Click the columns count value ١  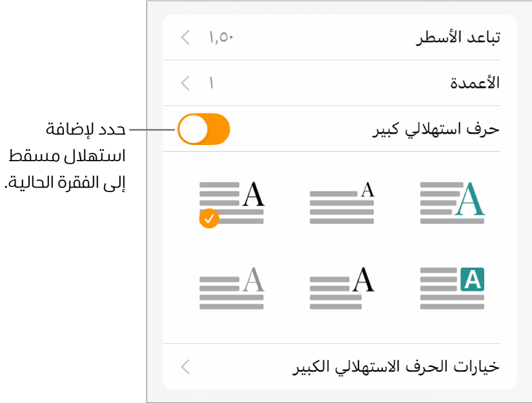[211, 83]
